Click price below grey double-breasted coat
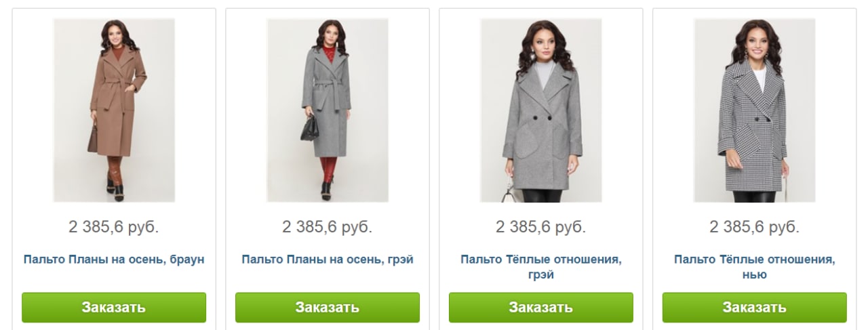Screen dimensions: 868x330 tap(541, 227)
